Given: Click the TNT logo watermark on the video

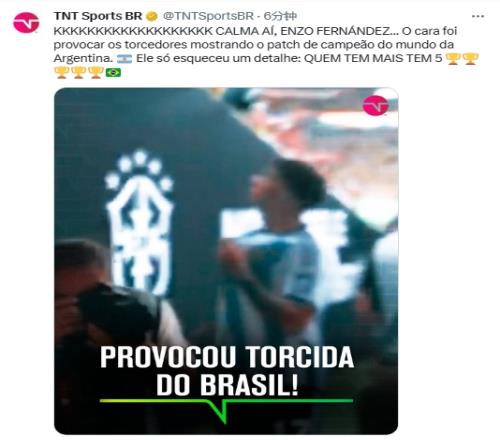Looking at the screenshot, I should 375,105.
